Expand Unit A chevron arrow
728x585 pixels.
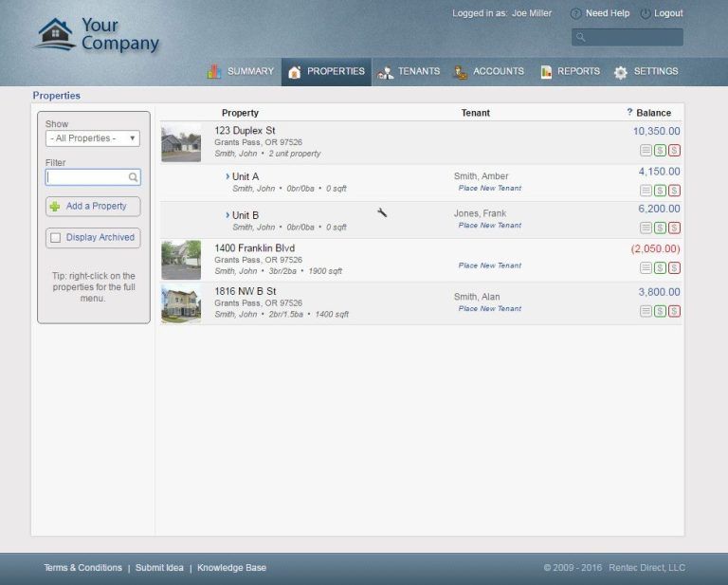[x=227, y=176]
